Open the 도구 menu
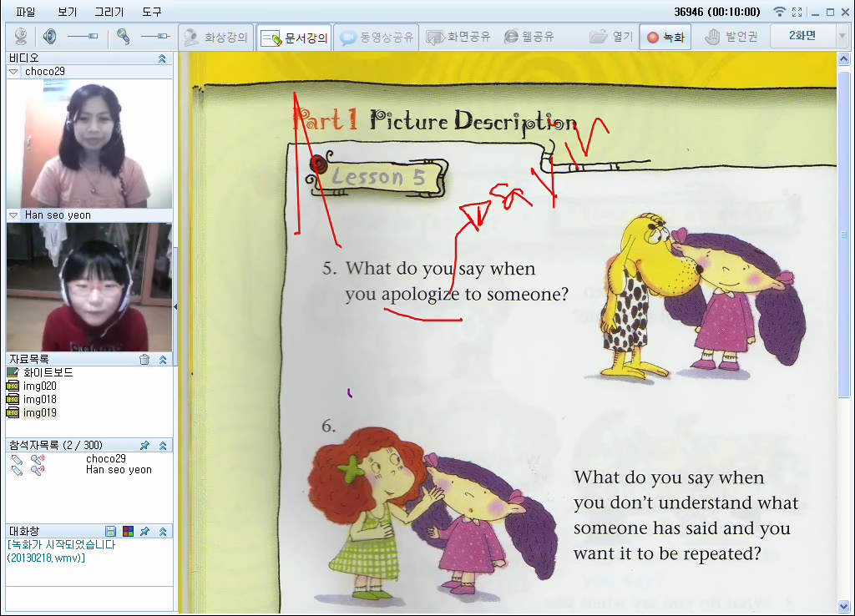Image resolution: width=855 pixels, height=616 pixels. (x=152, y=12)
